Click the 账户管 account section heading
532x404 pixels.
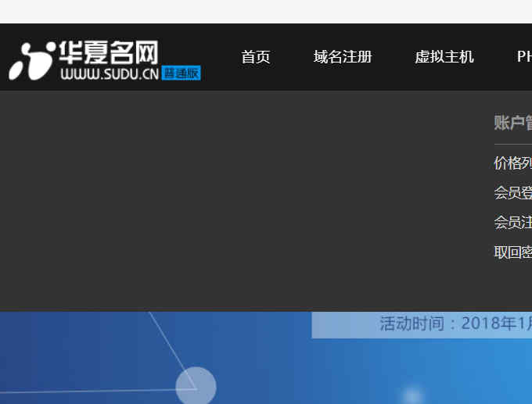513,123
